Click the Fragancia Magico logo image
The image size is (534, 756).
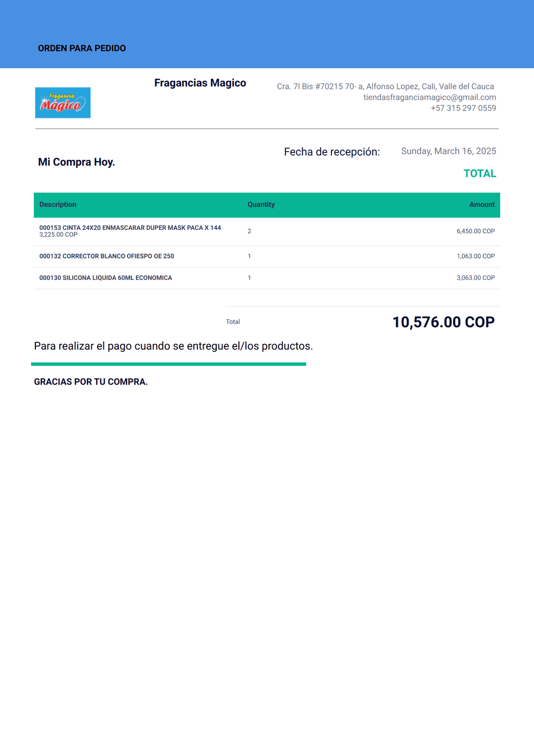63,102
